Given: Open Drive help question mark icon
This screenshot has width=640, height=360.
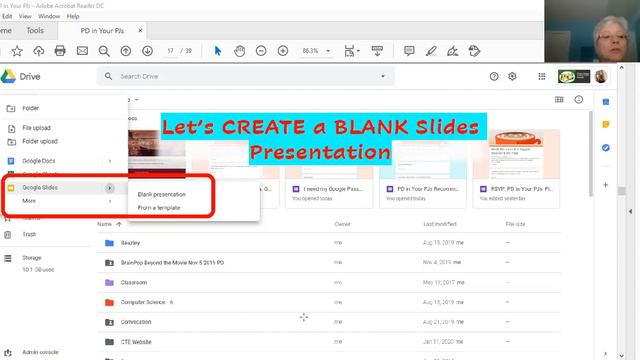Looking at the screenshot, I should 494,76.
